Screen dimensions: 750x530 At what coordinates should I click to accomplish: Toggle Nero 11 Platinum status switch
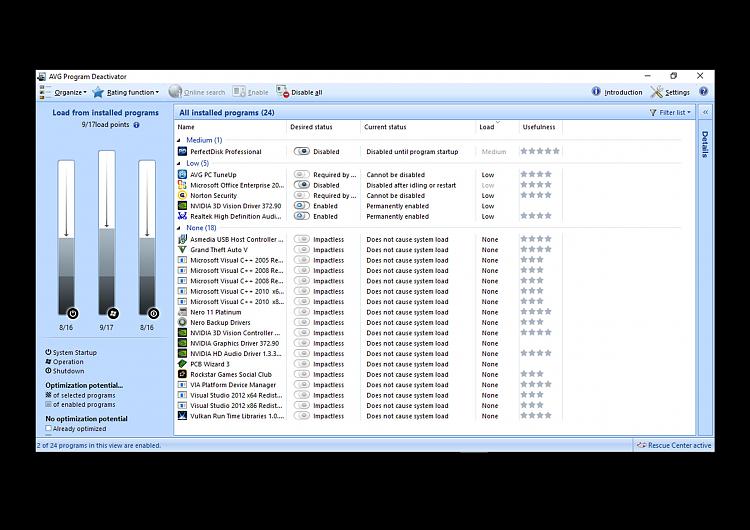pos(302,312)
